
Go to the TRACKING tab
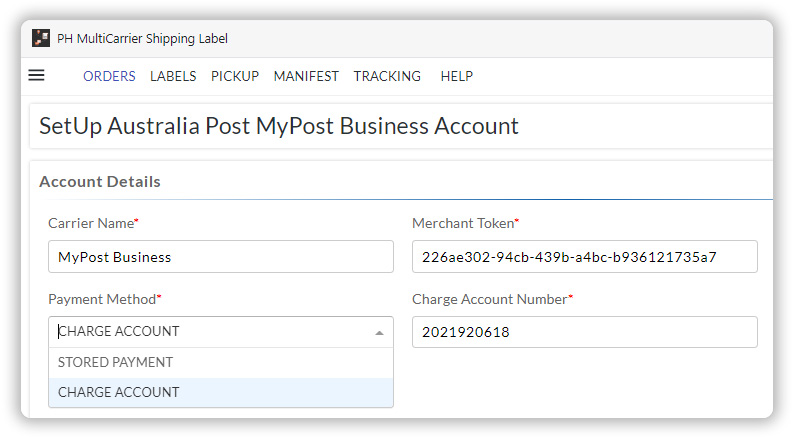tap(387, 76)
